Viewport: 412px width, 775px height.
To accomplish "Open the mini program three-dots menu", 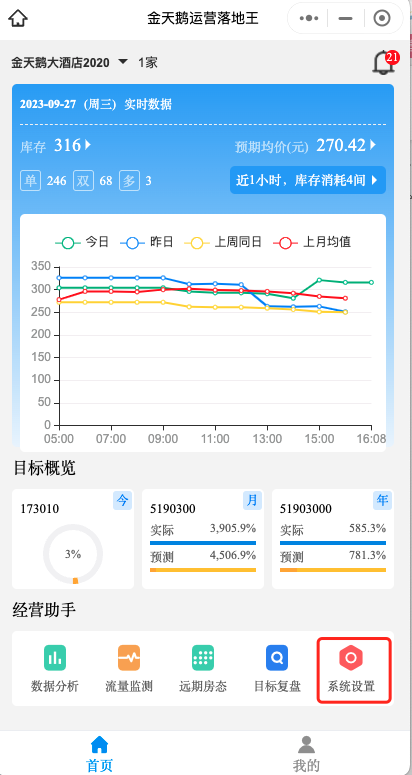I will [x=309, y=19].
